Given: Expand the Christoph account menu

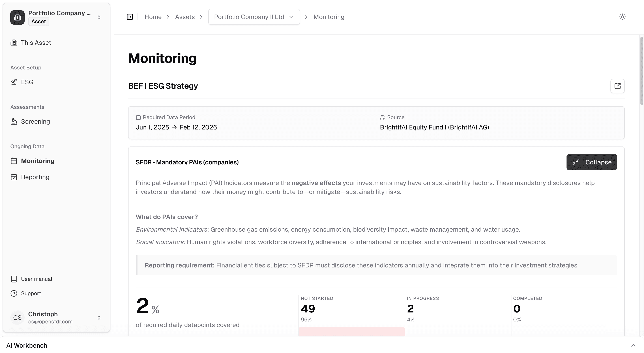Looking at the screenshot, I should point(99,318).
